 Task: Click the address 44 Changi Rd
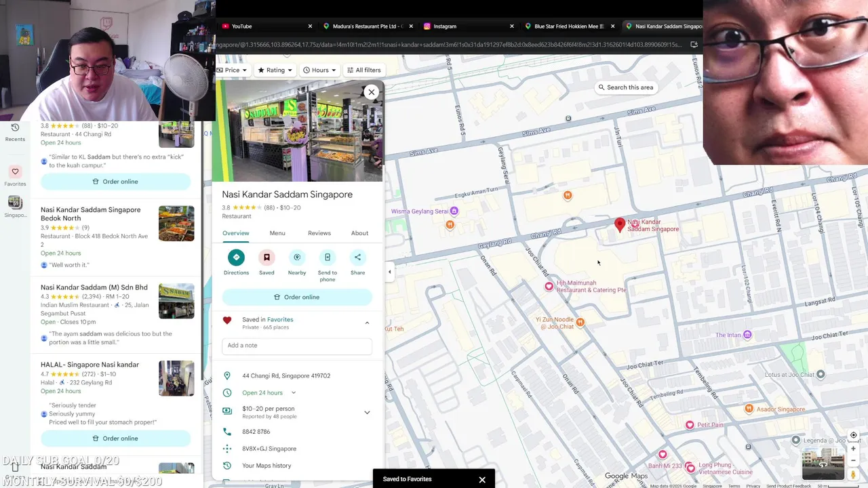tap(286, 375)
